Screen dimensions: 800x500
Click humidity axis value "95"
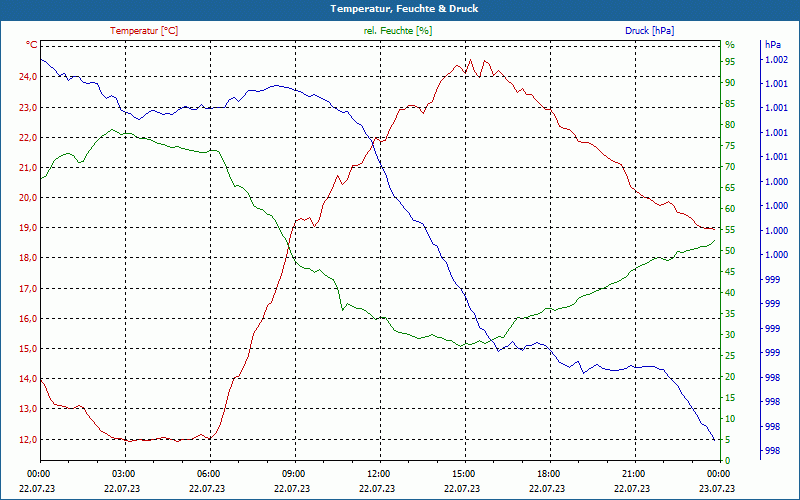point(730,62)
